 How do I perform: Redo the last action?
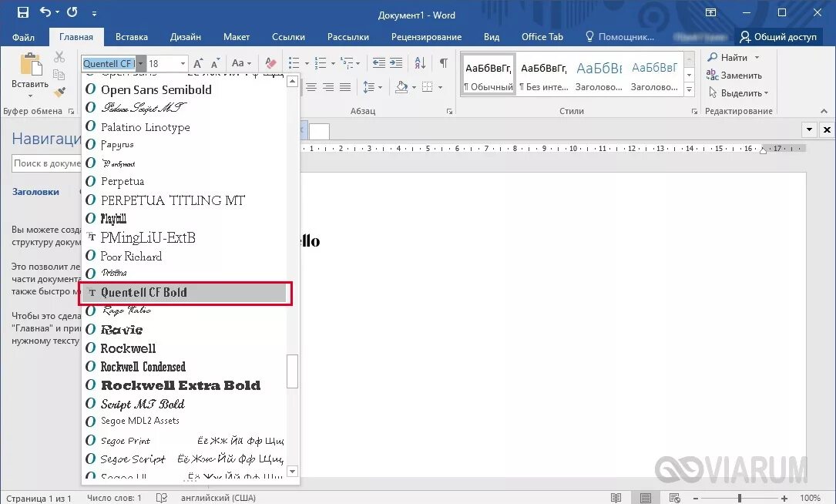coord(72,12)
